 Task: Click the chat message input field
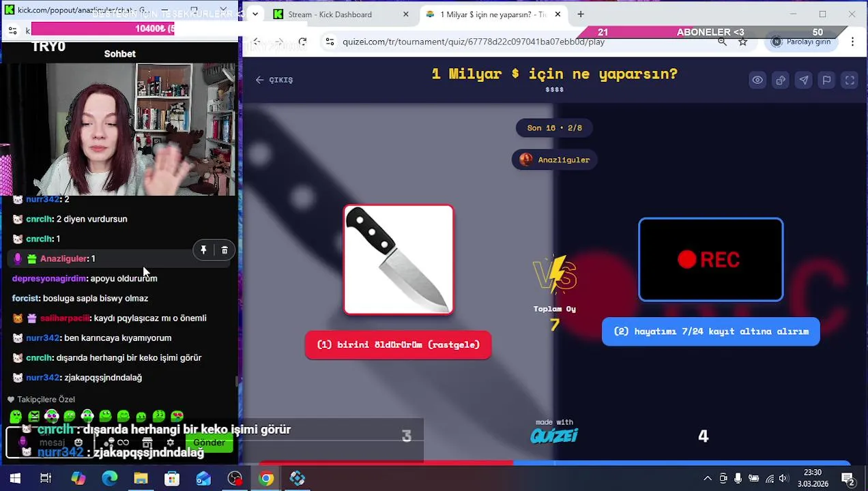click(52, 443)
